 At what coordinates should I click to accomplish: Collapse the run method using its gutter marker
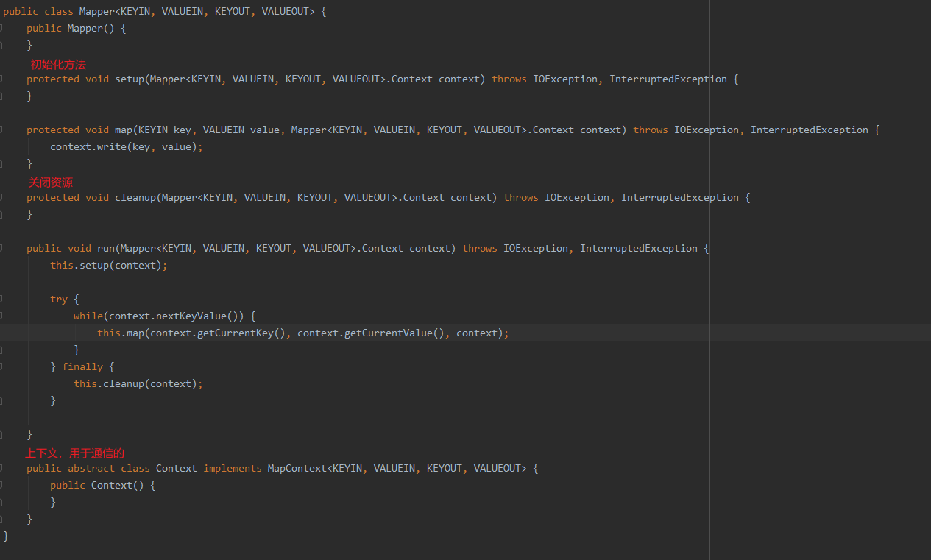click(1, 248)
